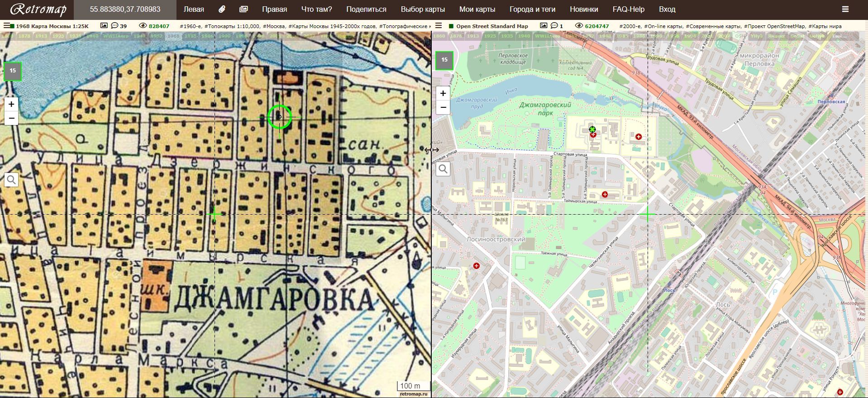Image resolution: width=868 pixels, height=398 pixels.
Task: Click right map view count 6204747
Action: [x=597, y=26]
